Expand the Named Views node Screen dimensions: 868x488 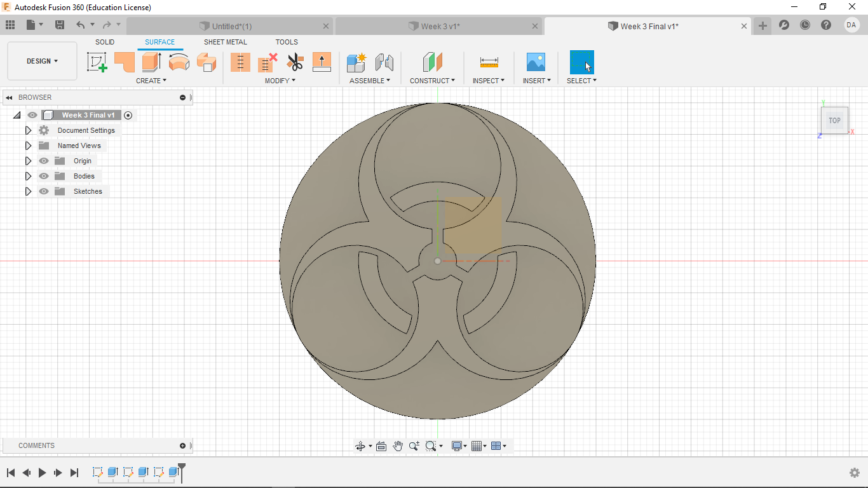(28, 146)
